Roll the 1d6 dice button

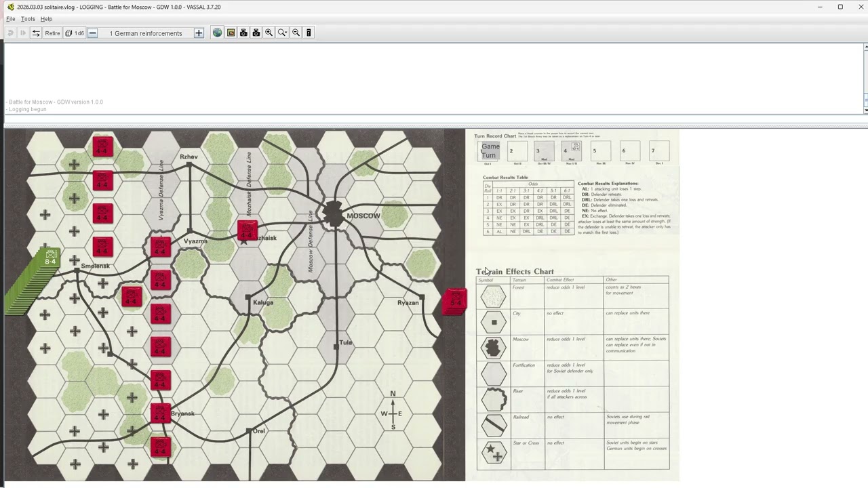75,33
